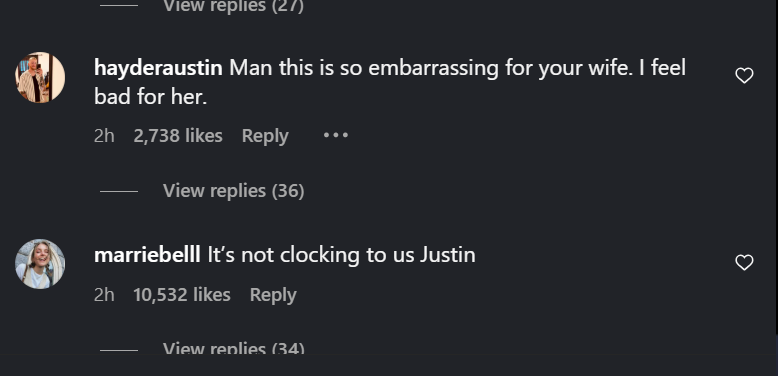The height and width of the screenshot is (376, 778).
Task: Open marriebelll's profile picture
Action: point(40,264)
